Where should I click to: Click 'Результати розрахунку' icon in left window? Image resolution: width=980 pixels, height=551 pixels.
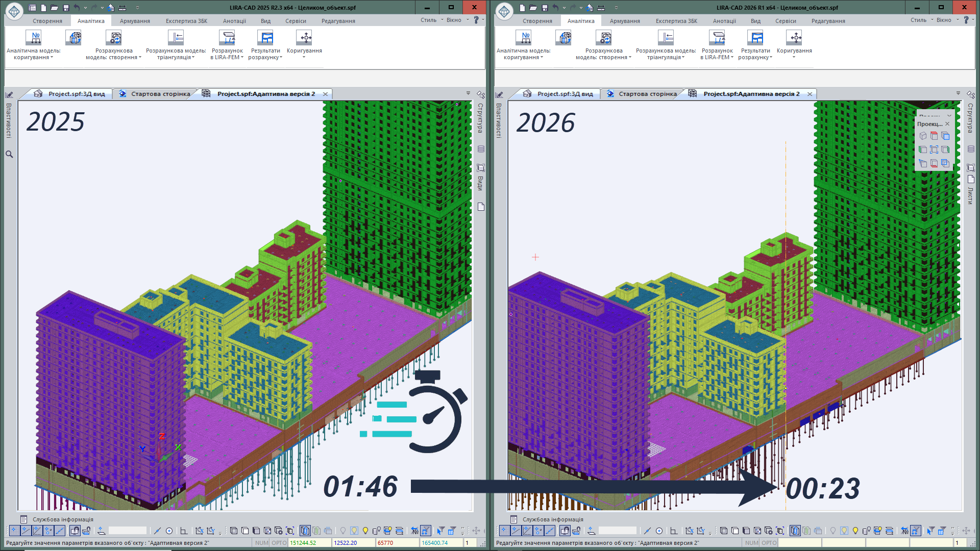(x=265, y=38)
